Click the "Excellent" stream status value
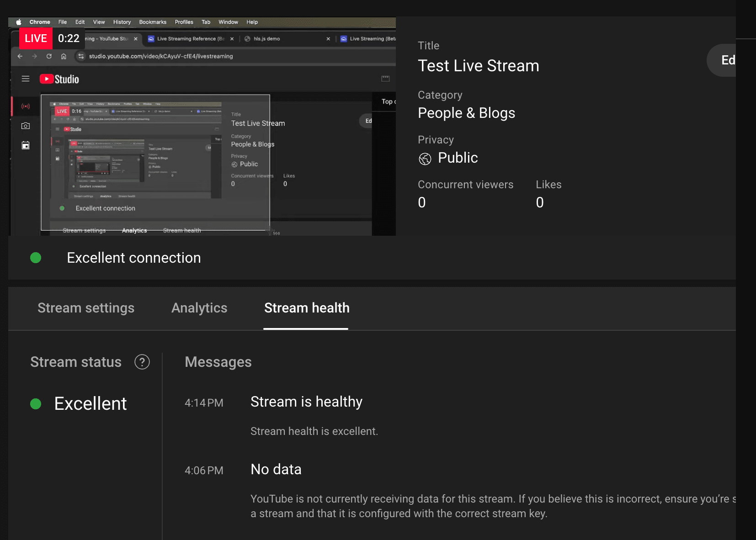This screenshot has height=540, width=756. point(91,404)
